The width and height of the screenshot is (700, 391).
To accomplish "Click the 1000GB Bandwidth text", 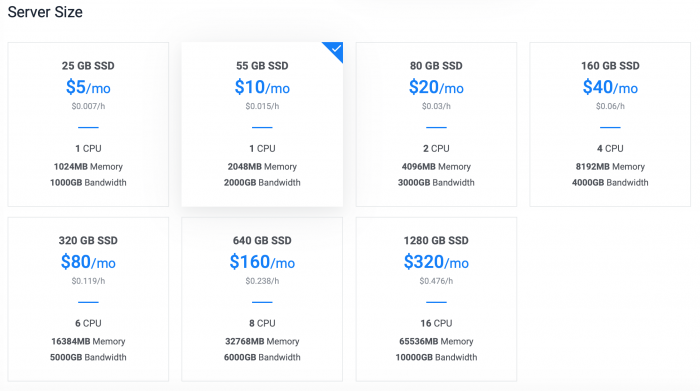I will tap(88, 183).
